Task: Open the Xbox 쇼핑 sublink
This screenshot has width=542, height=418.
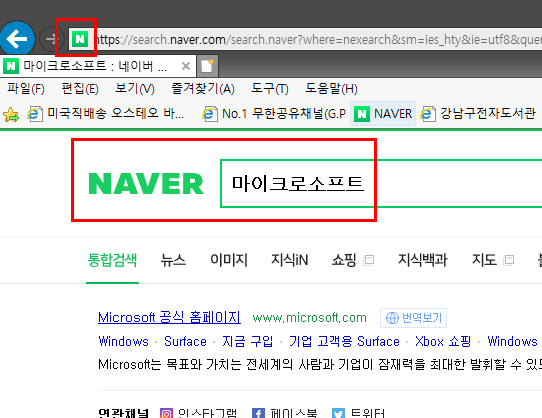Action: point(443,342)
